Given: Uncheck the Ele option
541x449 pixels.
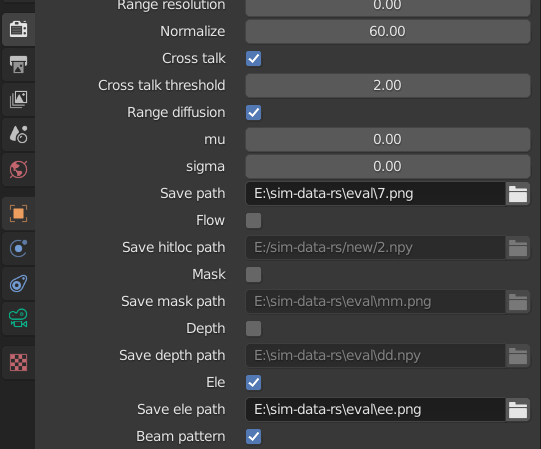Looking at the screenshot, I should (x=253, y=382).
